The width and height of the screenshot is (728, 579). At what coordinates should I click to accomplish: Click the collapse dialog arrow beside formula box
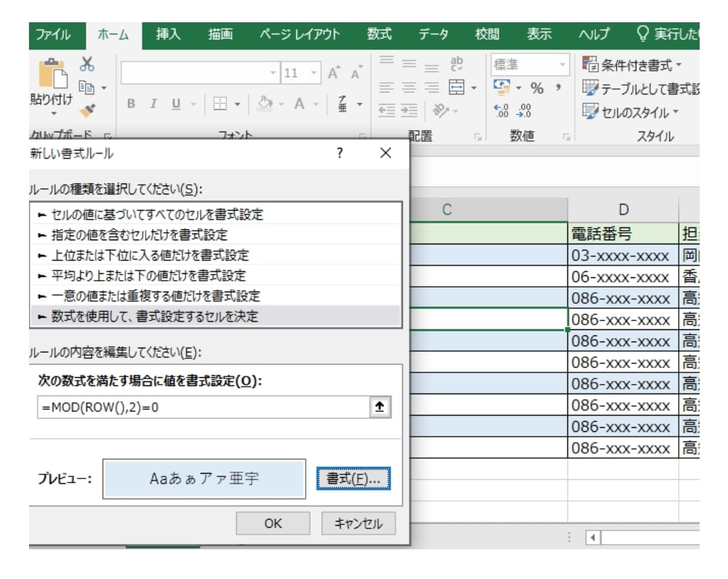click(380, 408)
